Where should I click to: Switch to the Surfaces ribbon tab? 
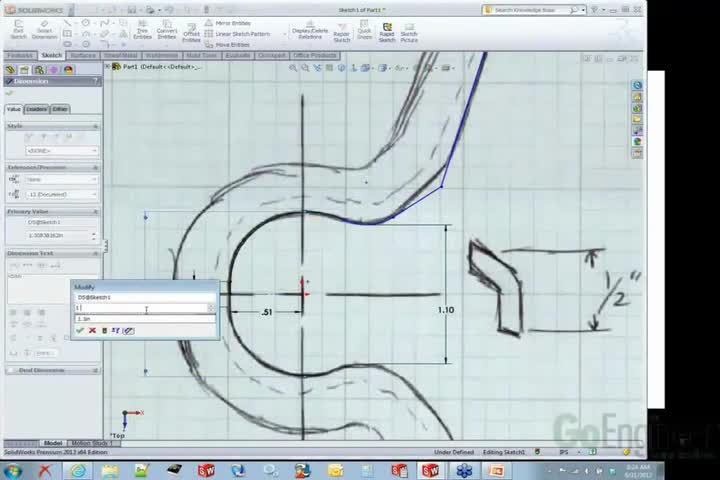83,56
